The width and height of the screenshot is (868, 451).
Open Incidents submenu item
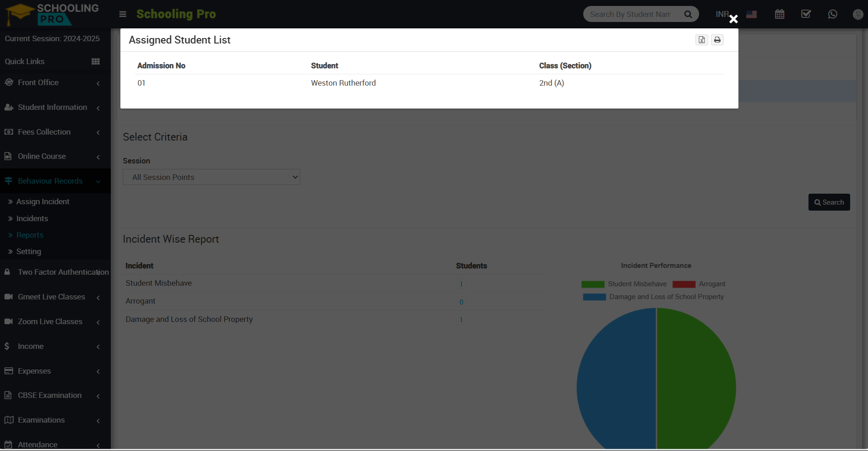coord(32,219)
